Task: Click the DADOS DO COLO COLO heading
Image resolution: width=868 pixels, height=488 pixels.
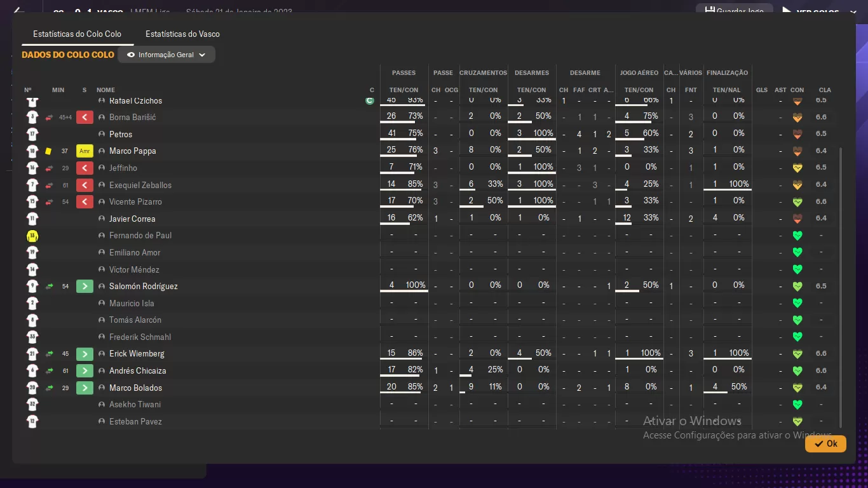Action: coord(68,55)
